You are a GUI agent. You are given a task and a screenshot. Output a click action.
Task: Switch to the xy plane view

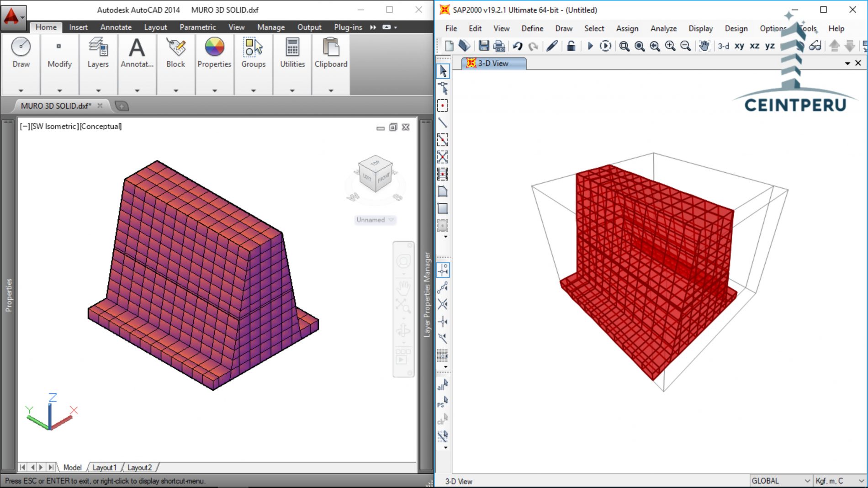pos(739,46)
